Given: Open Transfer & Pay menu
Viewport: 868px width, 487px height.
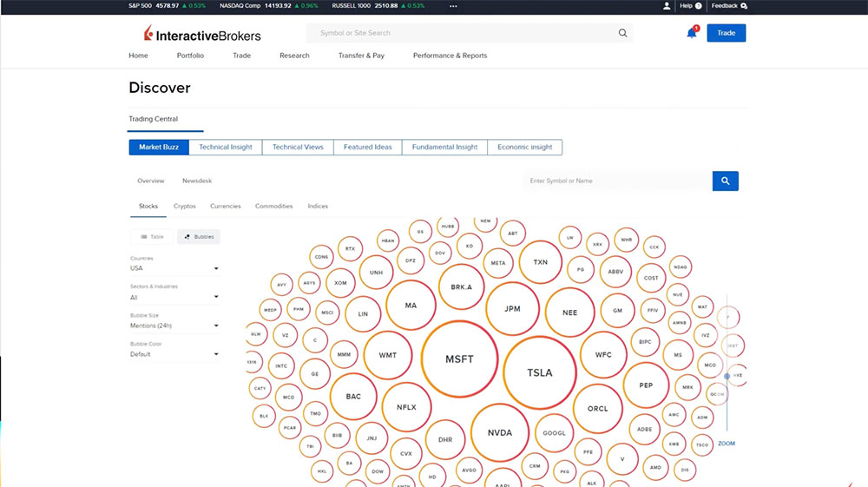Looking at the screenshot, I should 361,56.
